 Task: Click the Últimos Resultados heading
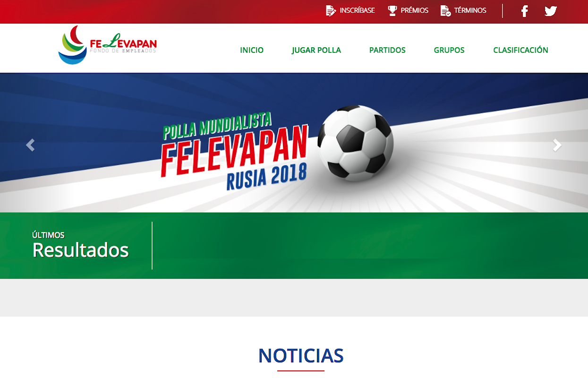pyautogui.click(x=80, y=245)
